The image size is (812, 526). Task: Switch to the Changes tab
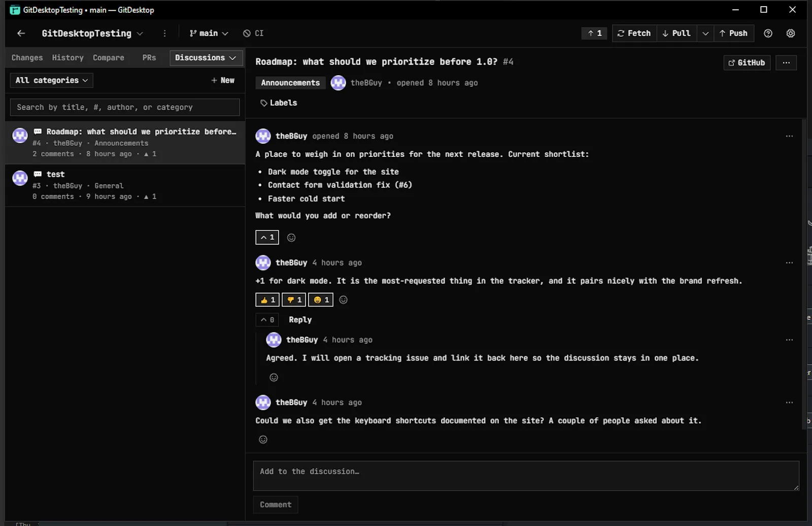27,58
